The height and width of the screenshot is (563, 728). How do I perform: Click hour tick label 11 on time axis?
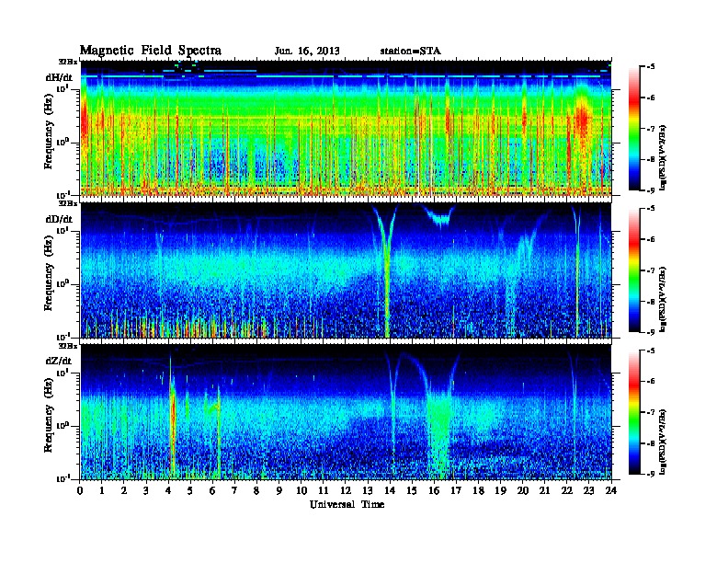click(x=324, y=490)
